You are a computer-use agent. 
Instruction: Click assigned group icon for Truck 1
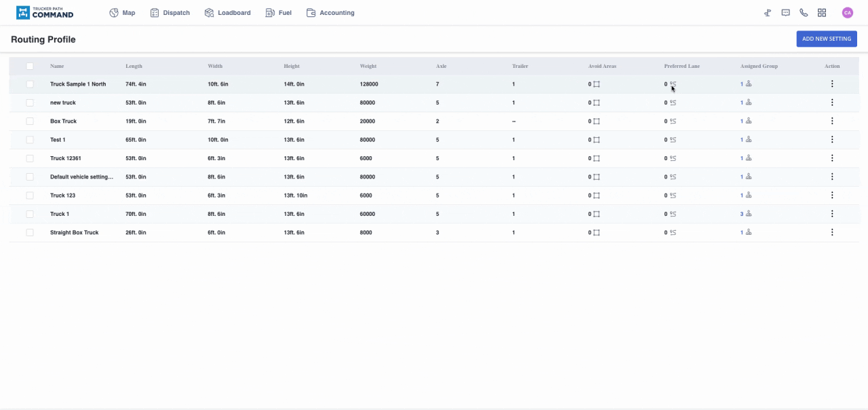[749, 214]
